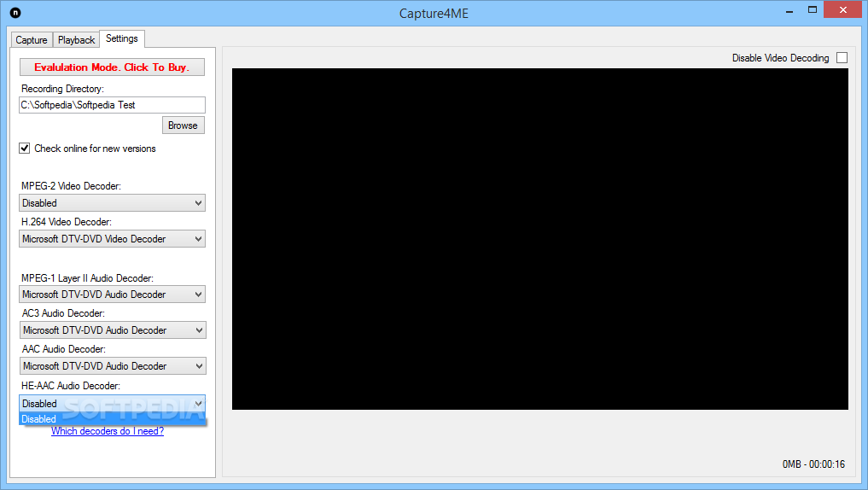The height and width of the screenshot is (490, 868).
Task: Switch to the Capture tab
Action: pyautogui.click(x=32, y=40)
